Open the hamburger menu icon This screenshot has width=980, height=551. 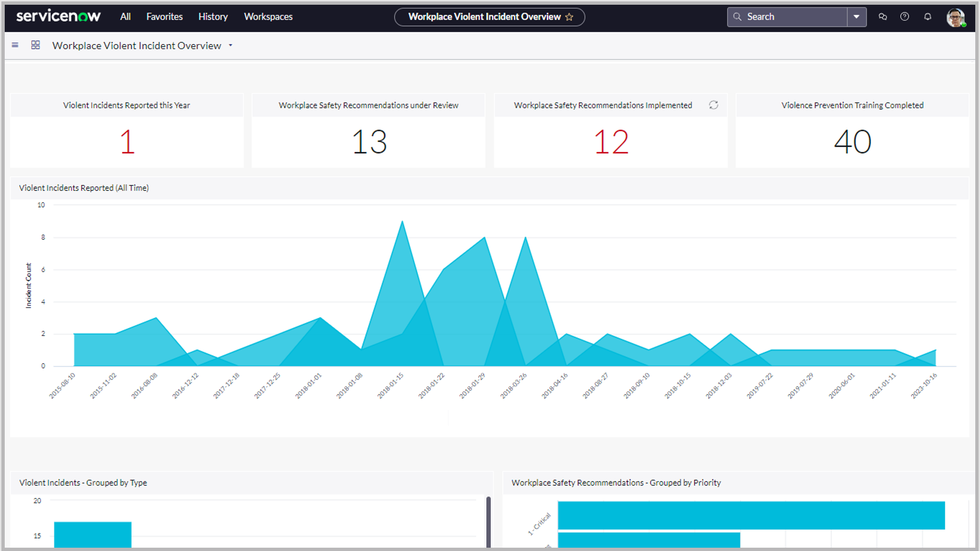click(15, 45)
